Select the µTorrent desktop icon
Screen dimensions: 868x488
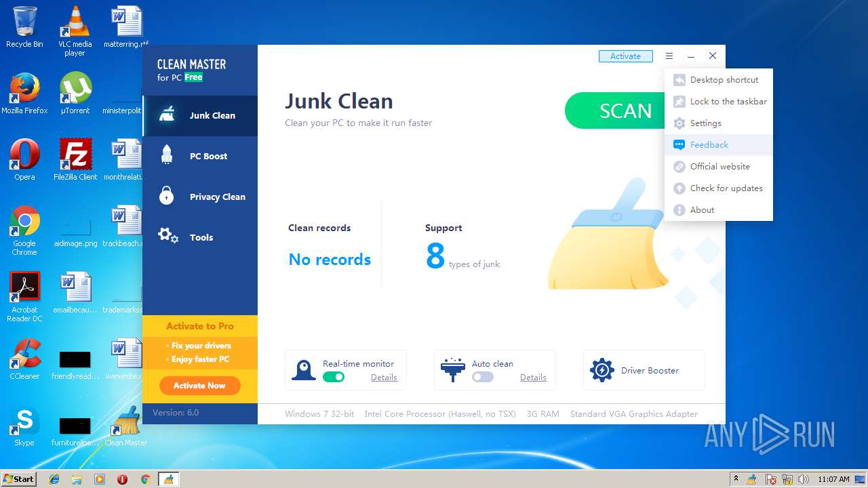pyautogui.click(x=75, y=94)
